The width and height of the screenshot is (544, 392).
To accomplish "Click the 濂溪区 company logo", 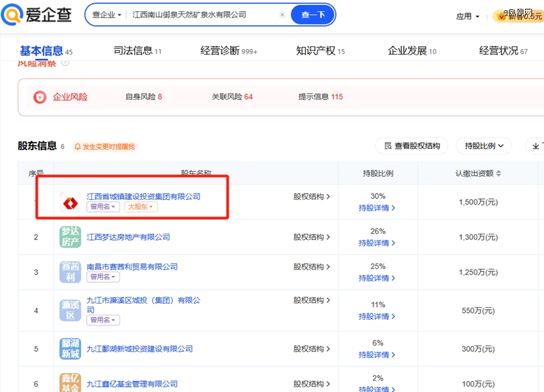I will (70, 310).
